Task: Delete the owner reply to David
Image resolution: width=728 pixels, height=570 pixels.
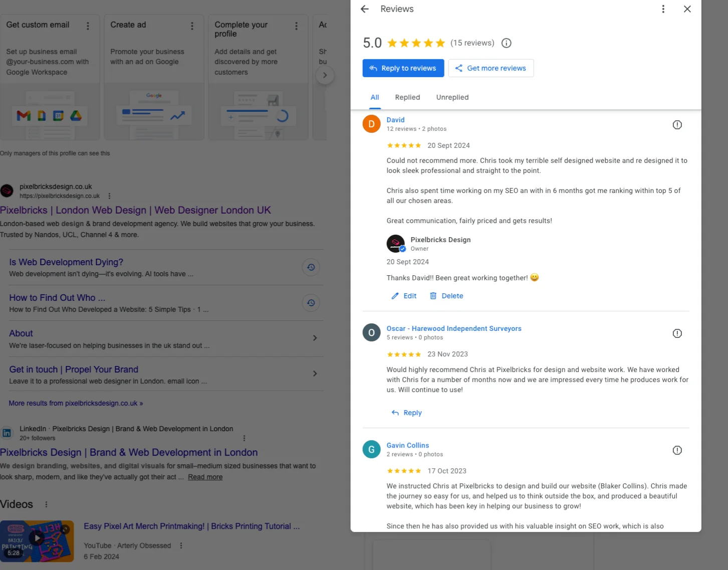Action: 446,296
